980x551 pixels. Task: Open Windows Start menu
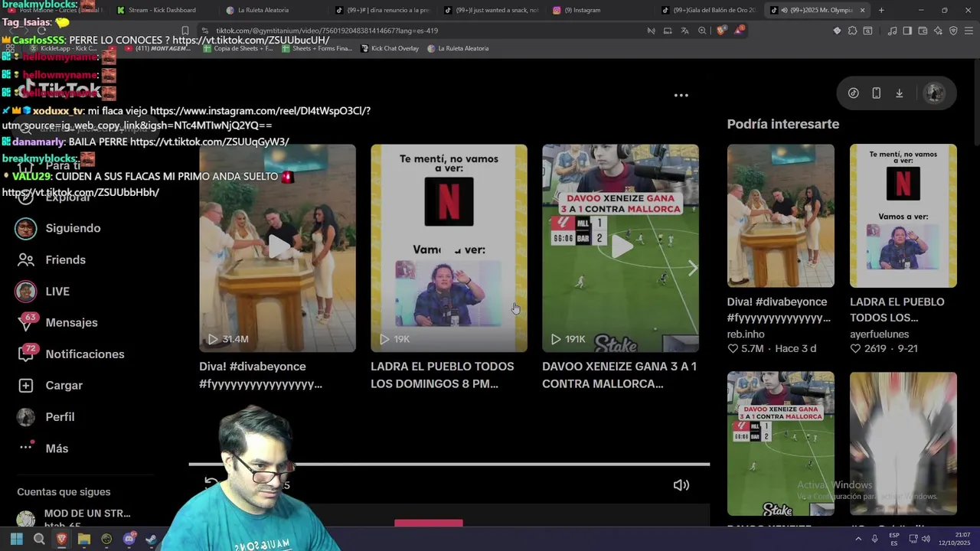(x=16, y=540)
